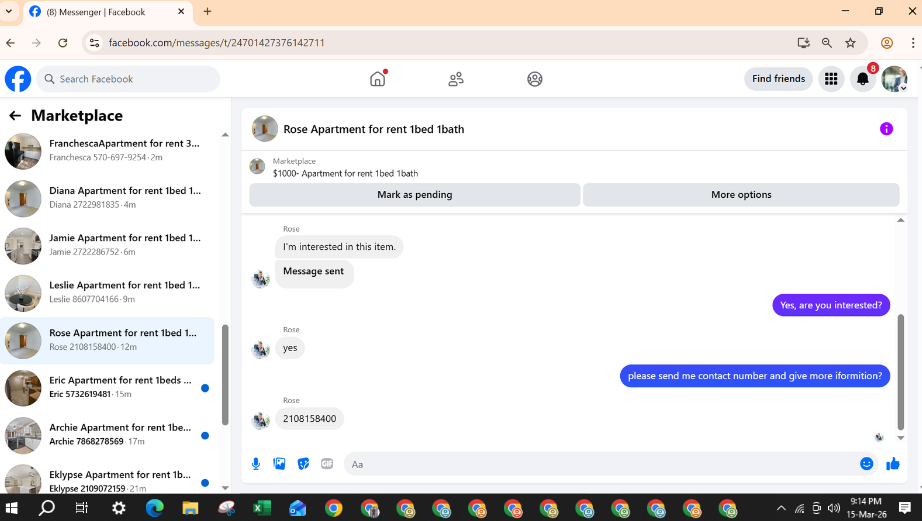Click Rose's avatar beside 'yes' message
The image size is (922, 521).
(260, 349)
